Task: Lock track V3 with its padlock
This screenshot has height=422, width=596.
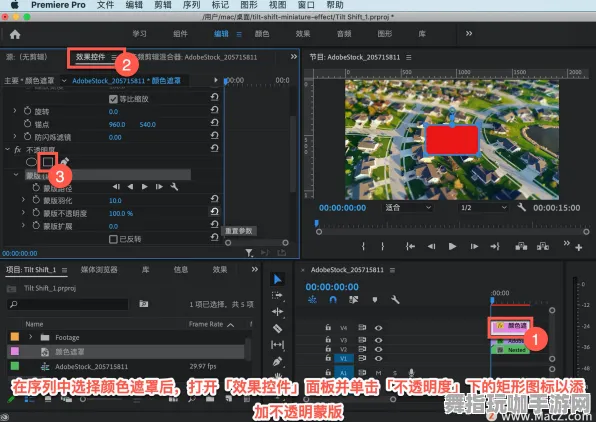Action: coord(328,340)
